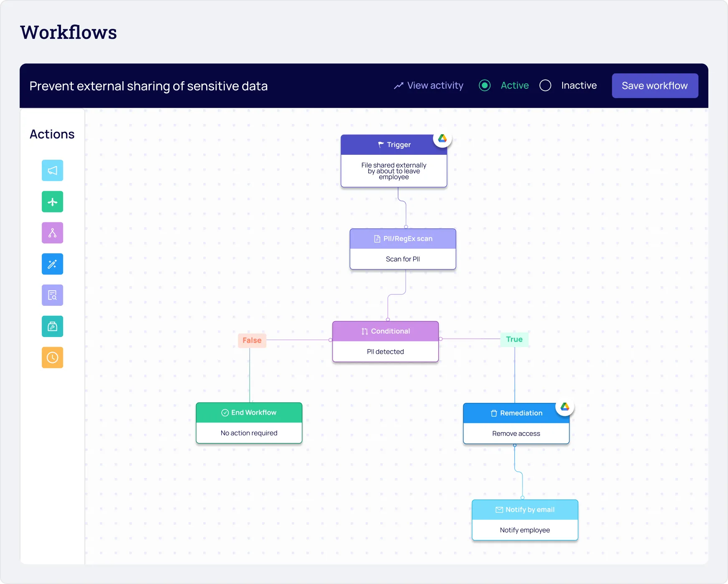Select the document scan action icon
This screenshot has height=584, width=728.
(x=52, y=295)
